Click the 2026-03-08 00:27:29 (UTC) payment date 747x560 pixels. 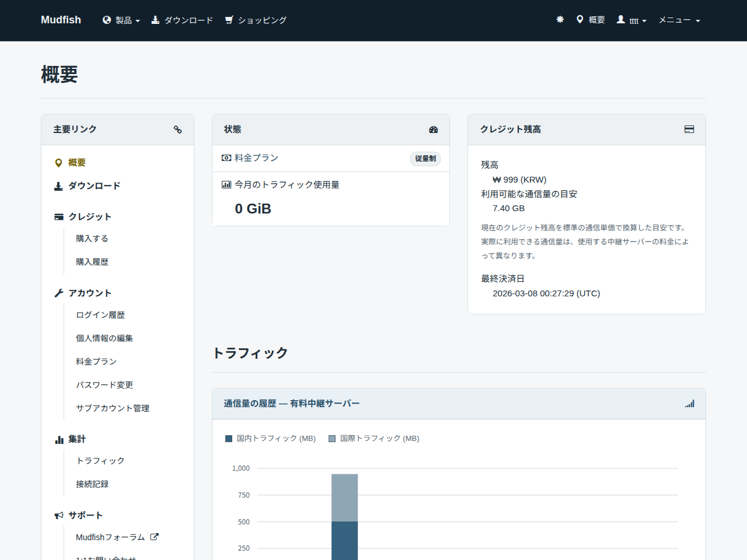coord(546,293)
